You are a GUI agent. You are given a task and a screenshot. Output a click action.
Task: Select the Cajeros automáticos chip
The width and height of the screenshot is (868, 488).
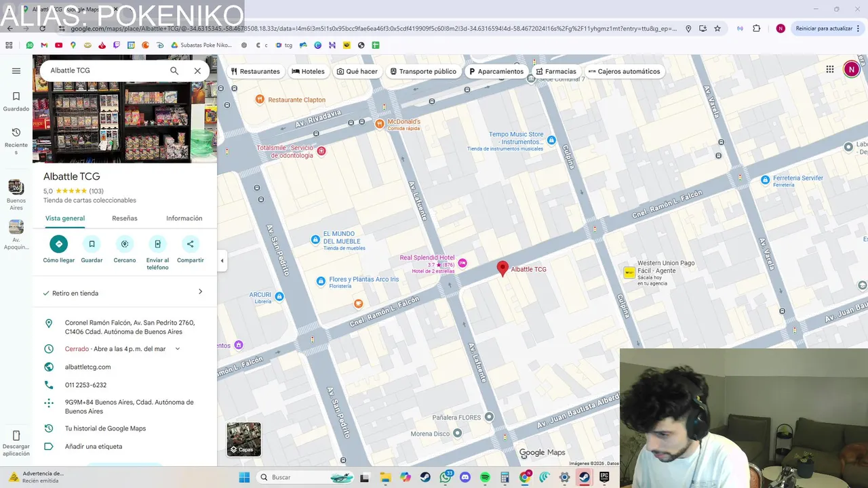624,71
